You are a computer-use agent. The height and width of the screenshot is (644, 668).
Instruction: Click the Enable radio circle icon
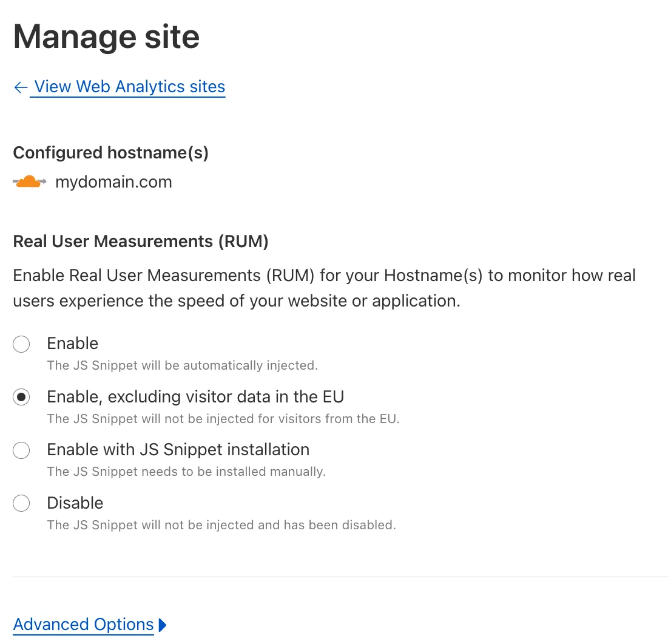[21, 344]
